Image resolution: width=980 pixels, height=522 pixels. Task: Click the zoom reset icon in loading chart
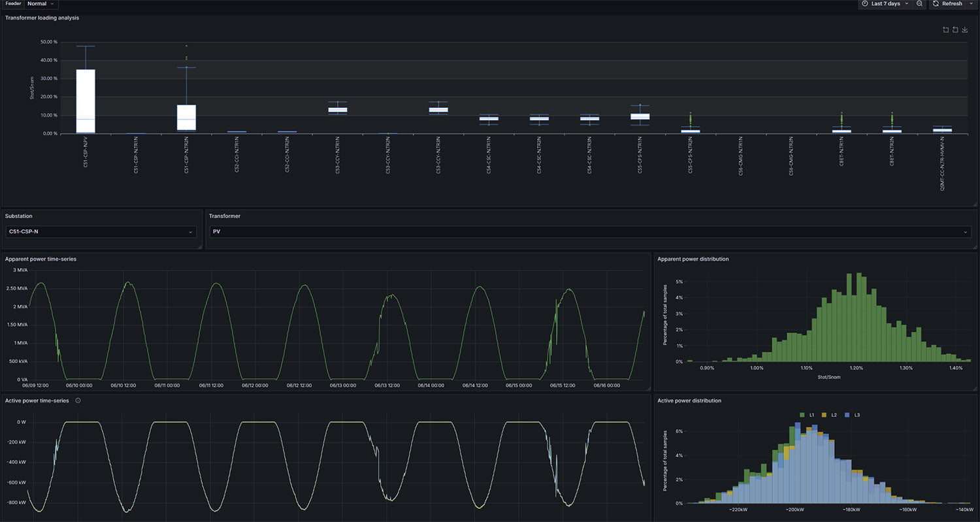click(956, 29)
